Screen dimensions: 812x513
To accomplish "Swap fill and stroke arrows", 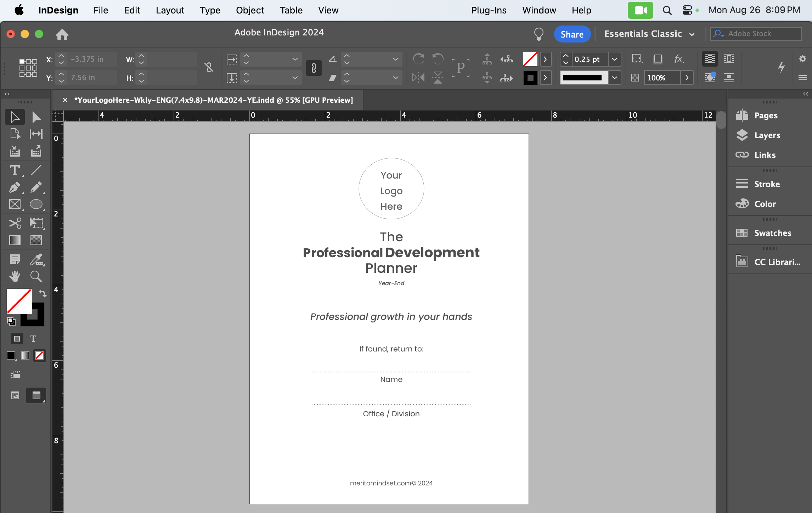I will point(43,293).
